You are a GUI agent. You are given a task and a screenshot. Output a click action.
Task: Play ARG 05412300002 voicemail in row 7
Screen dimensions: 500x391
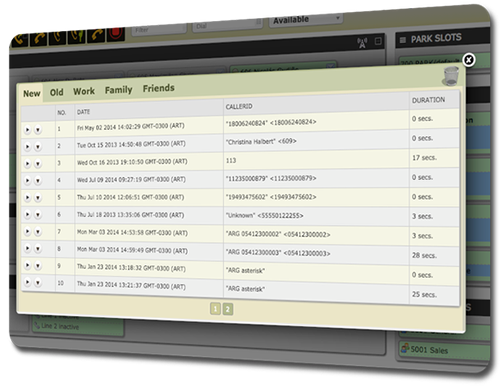[27, 232]
